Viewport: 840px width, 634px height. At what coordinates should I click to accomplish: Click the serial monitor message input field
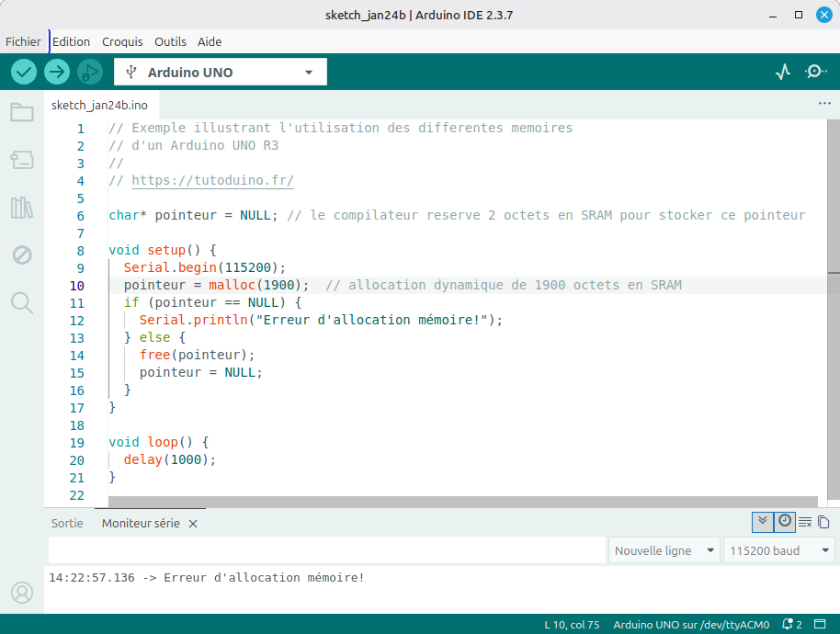pyautogui.click(x=326, y=550)
